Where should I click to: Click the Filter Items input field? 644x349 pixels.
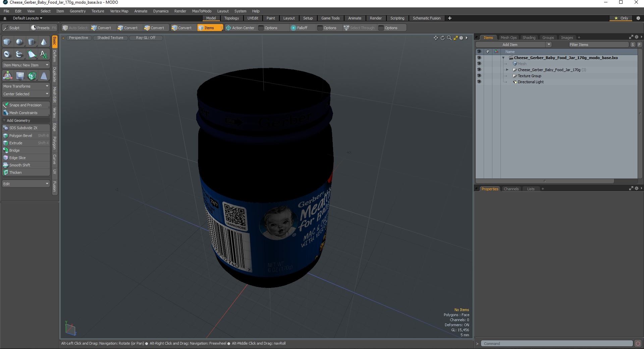tap(599, 45)
